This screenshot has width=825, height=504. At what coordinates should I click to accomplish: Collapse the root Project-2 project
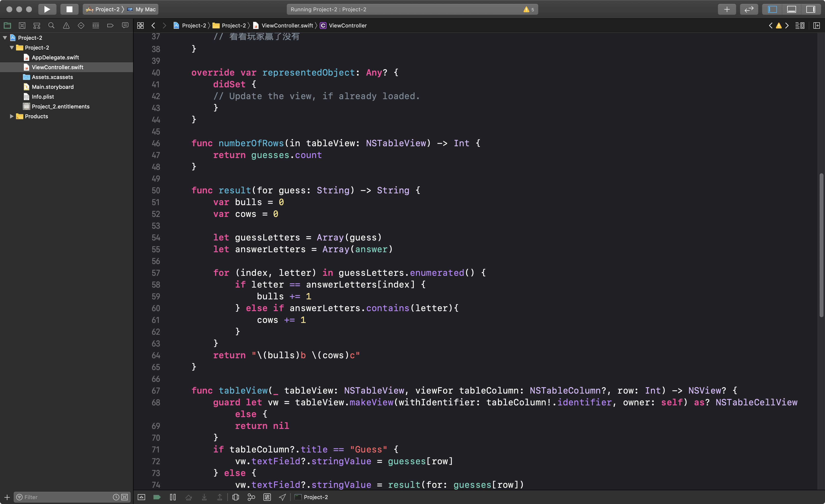(5, 38)
